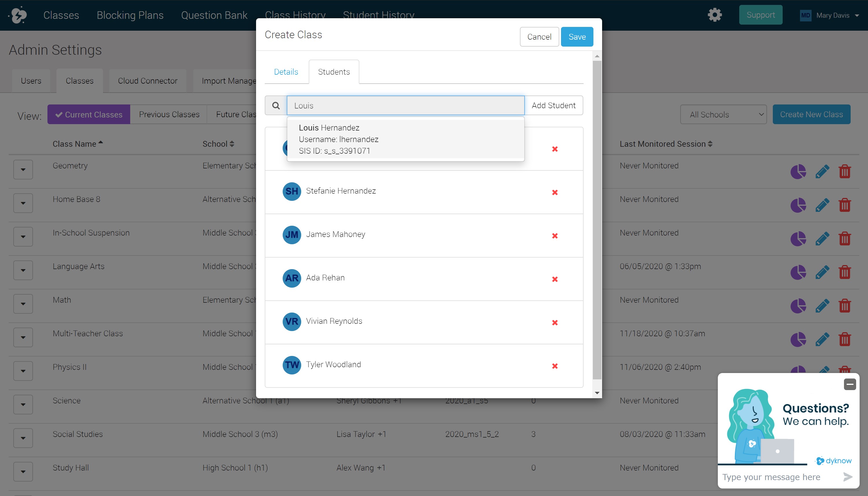868x496 pixels.
Task: Switch to the Details tab in dialog
Action: coord(286,72)
